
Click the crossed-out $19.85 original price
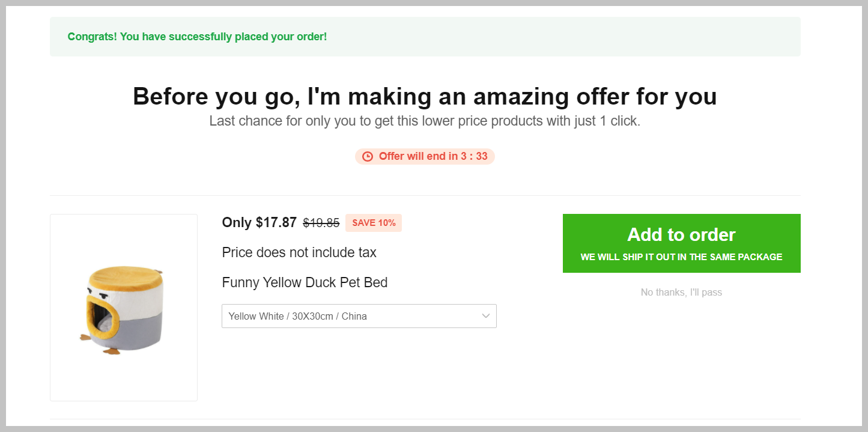[321, 223]
